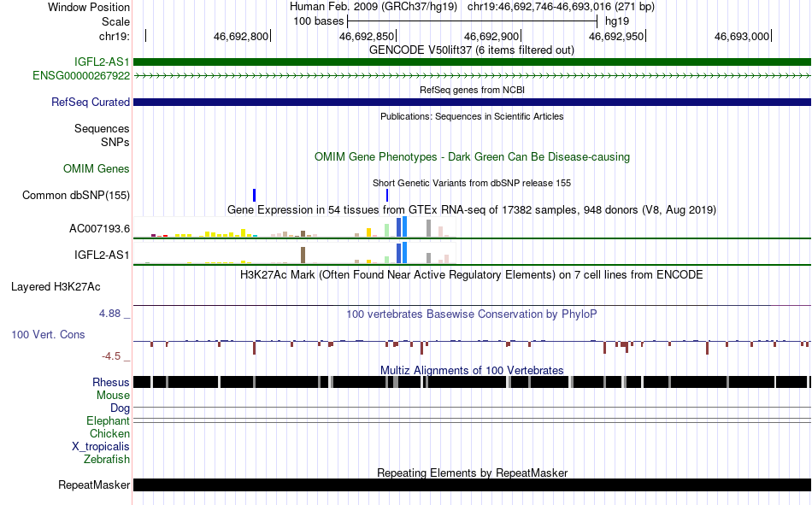
Task: Click the 46,692,850 ruler position label
Action: click(x=367, y=36)
